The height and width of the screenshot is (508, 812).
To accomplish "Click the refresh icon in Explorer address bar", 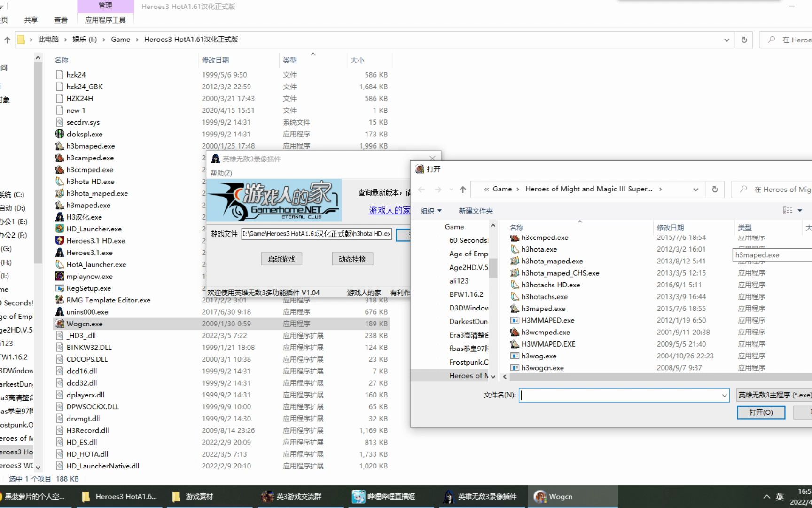I will click(x=744, y=40).
